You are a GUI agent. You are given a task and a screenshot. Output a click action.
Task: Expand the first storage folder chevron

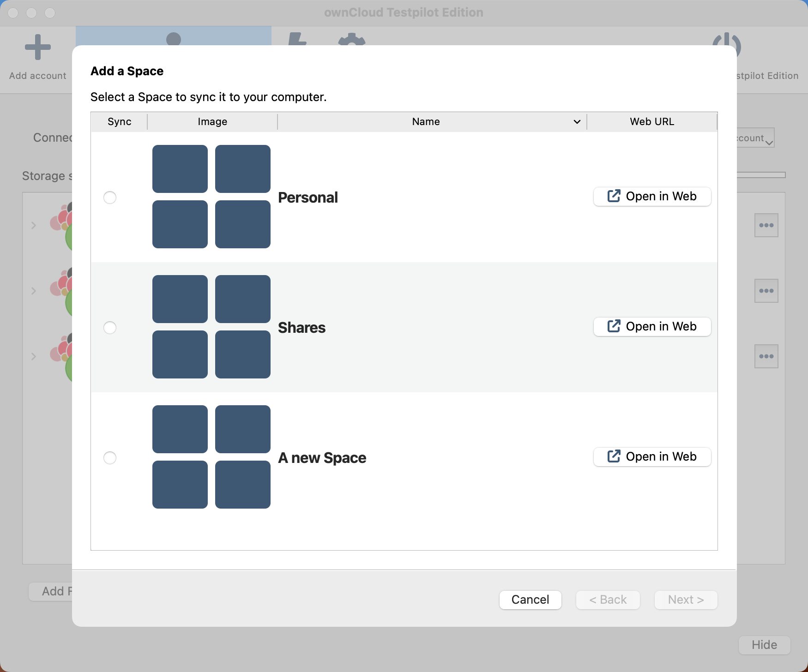33,225
